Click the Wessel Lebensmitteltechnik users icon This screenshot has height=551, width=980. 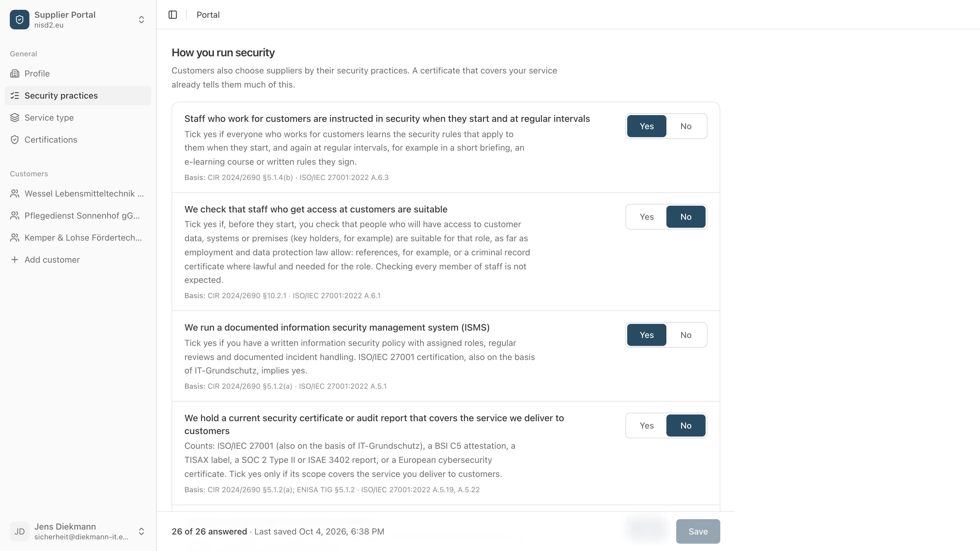click(14, 193)
